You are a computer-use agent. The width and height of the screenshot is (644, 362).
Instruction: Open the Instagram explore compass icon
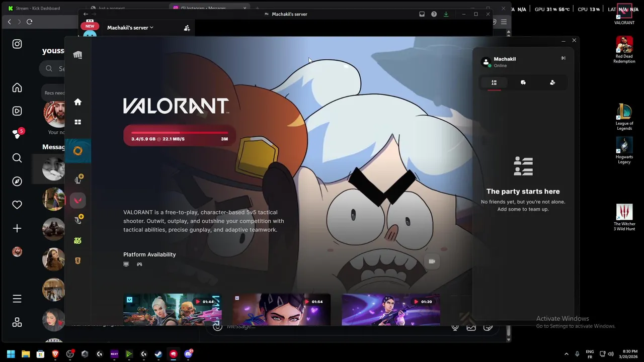tap(17, 182)
